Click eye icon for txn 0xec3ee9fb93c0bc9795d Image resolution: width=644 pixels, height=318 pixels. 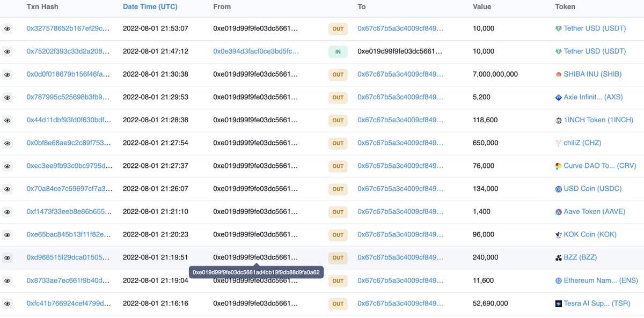pyautogui.click(x=8, y=166)
